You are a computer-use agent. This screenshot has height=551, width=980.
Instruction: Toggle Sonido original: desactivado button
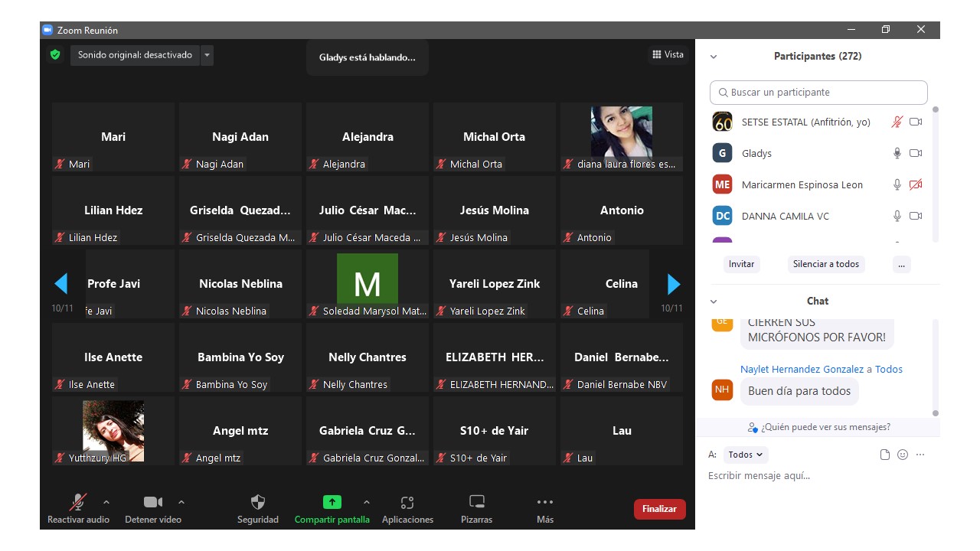click(135, 55)
